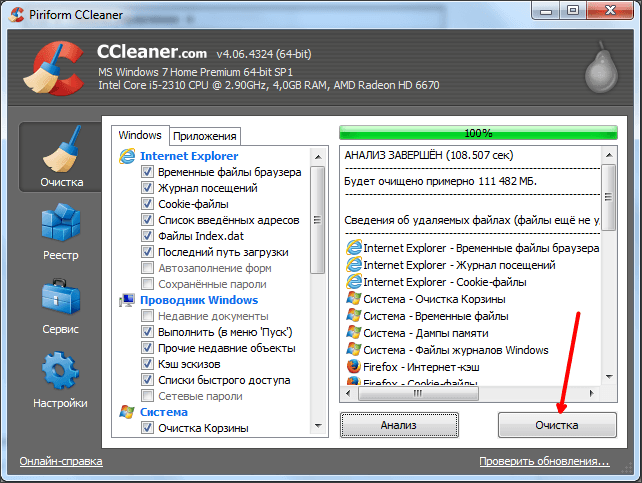Disable the Кэш эскизов checkbox
642x483 pixels.
[148, 364]
